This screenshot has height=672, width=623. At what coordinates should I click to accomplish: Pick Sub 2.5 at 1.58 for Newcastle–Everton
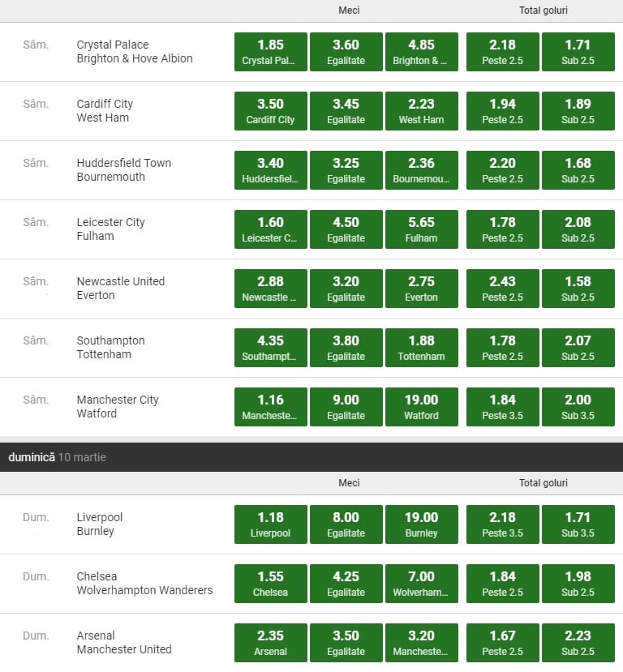point(578,289)
